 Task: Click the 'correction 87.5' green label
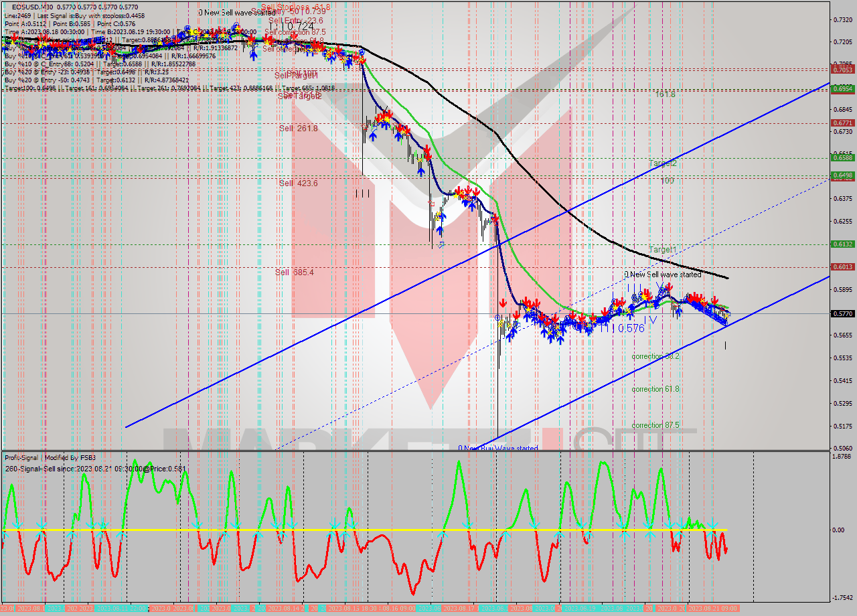point(655,426)
